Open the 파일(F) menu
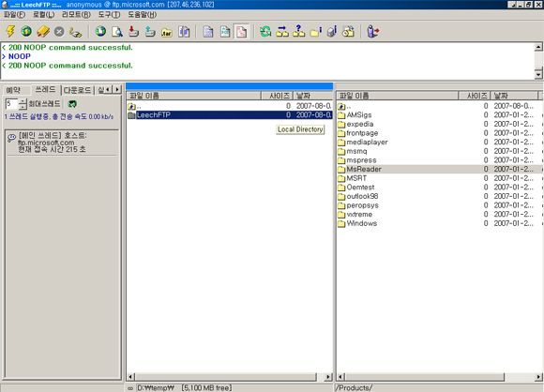 pos(15,15)
